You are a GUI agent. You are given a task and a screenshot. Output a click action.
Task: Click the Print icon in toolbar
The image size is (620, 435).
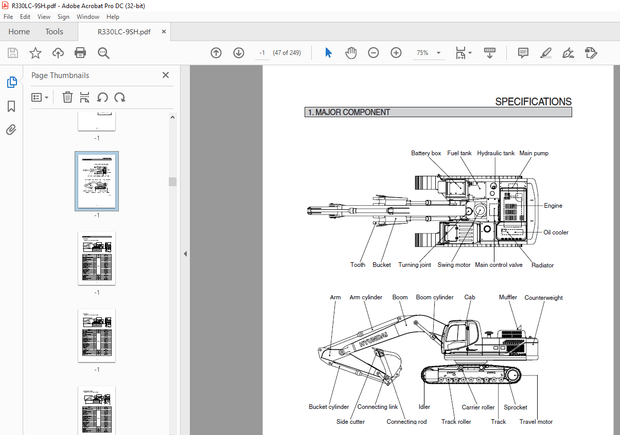(x=80, y=53)
